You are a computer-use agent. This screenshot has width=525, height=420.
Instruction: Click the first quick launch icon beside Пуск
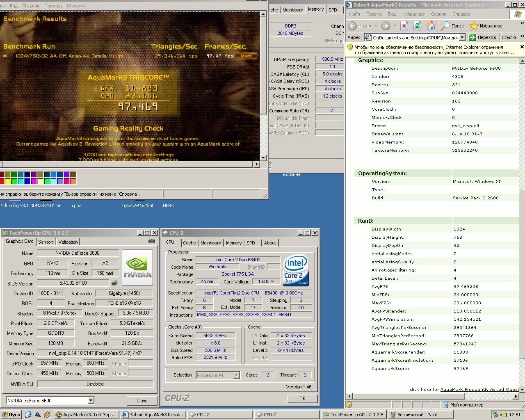[28, 415]
